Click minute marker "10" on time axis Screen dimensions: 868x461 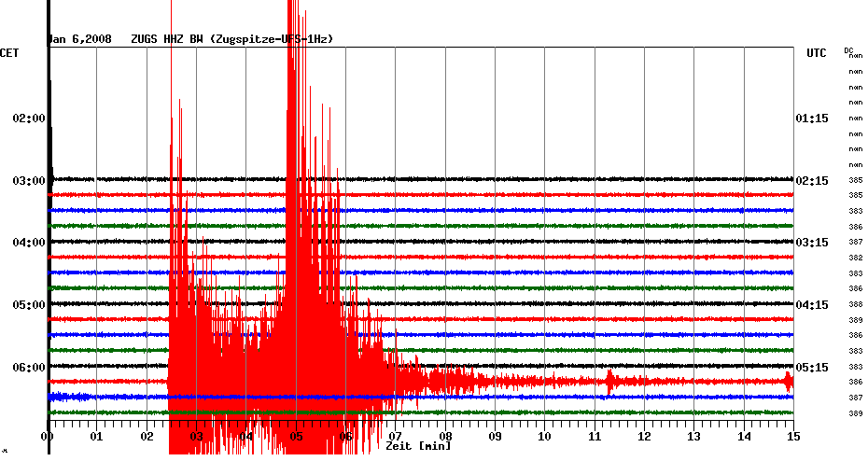coord(545,437)
